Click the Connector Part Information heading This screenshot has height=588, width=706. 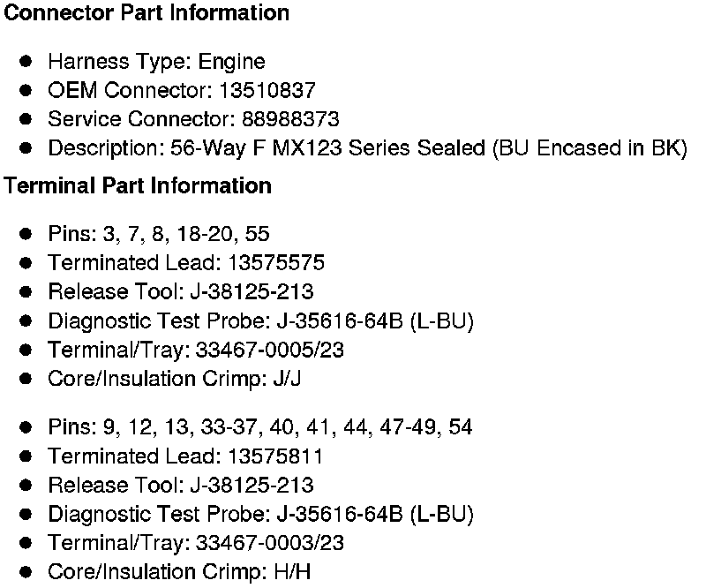click(146, 13)
